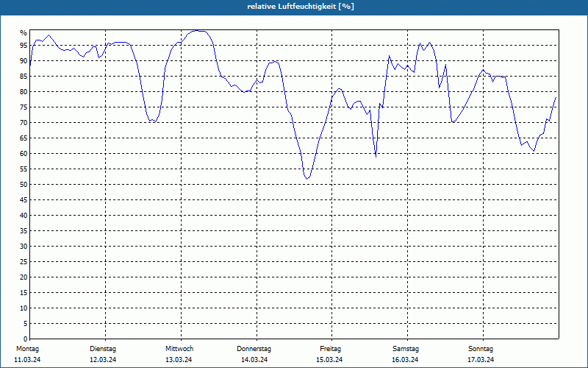Click the date '16.03.24'

click(405, 360)
